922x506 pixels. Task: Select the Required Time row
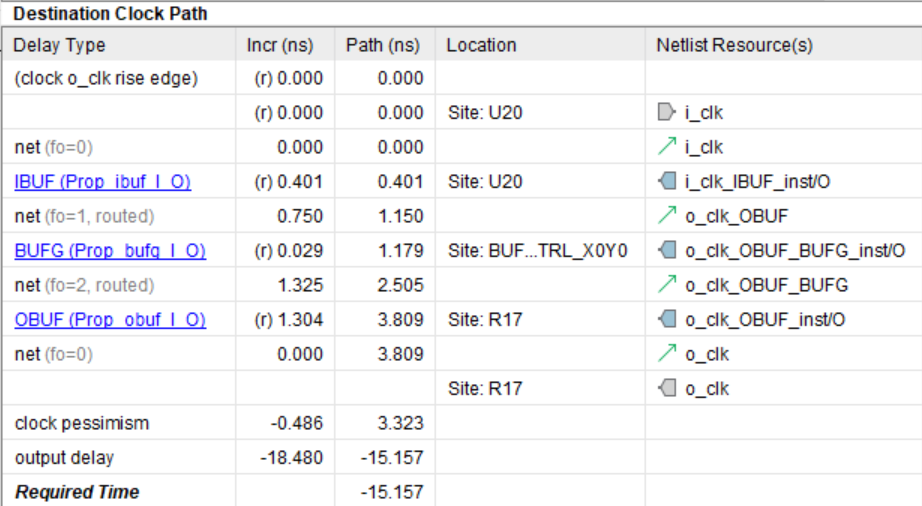(77, 492)
